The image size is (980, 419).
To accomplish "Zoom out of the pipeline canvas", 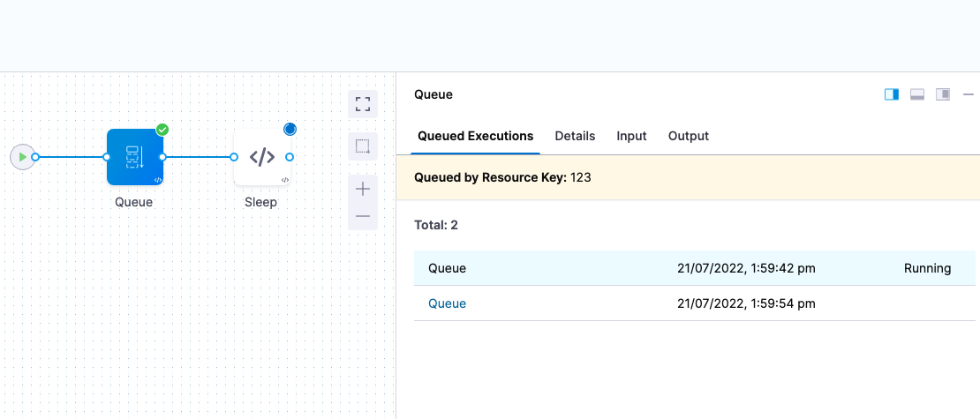I will [x=363, y=216].
